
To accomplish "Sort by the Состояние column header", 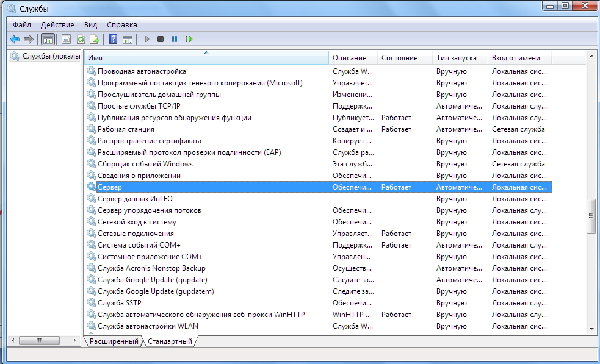I will click(x=399, y=58).
